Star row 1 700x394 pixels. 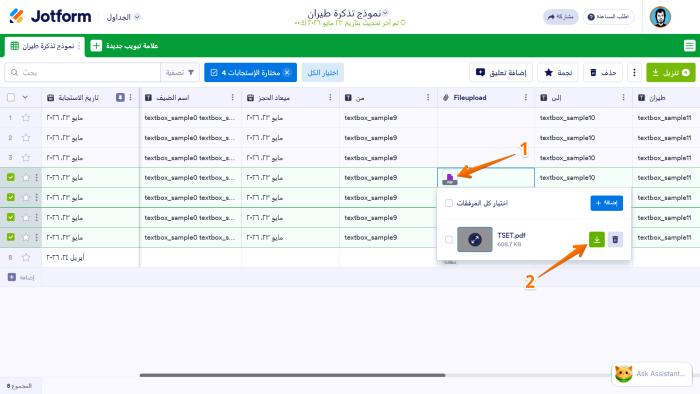[26, 118]
